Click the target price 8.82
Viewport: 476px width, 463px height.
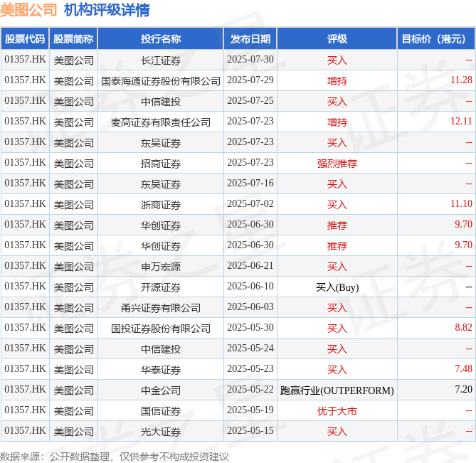(463, 327)
